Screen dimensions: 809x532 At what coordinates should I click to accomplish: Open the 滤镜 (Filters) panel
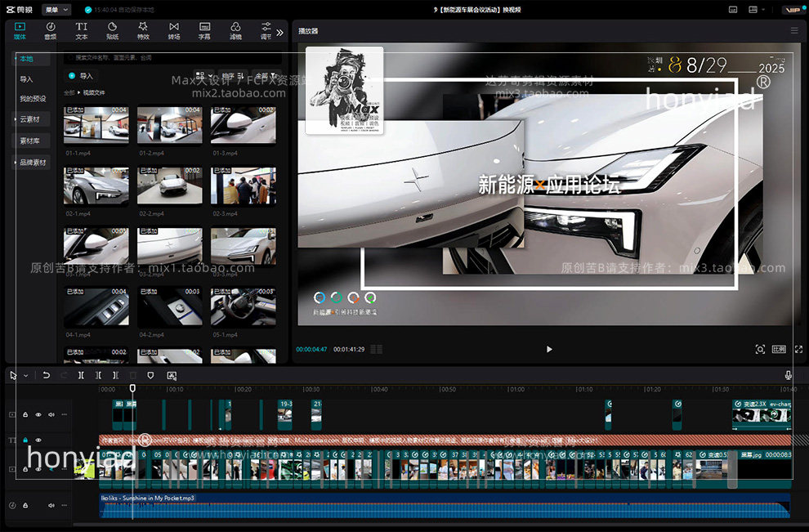click(x=235, y=31)
